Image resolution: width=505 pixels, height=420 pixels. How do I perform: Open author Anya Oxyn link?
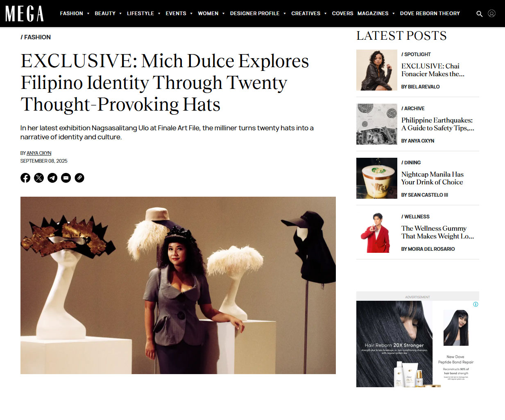click(x=39, y=153)
